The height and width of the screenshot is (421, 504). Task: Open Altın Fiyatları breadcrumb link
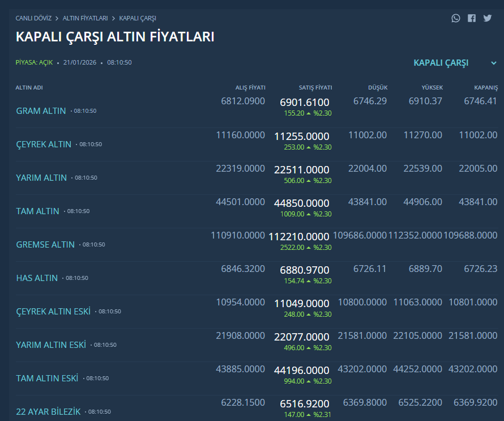pyautogui.click(x=85, y=18)
